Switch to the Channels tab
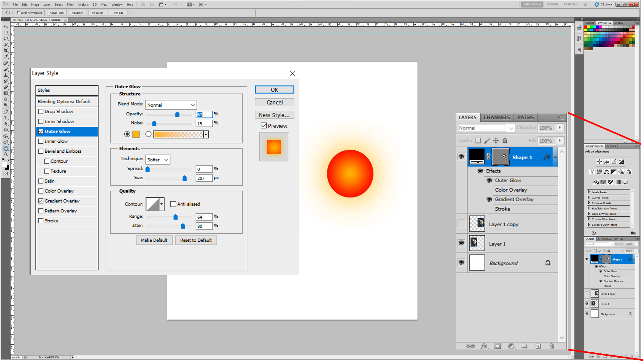644x361 pixels. coord(496,117)
